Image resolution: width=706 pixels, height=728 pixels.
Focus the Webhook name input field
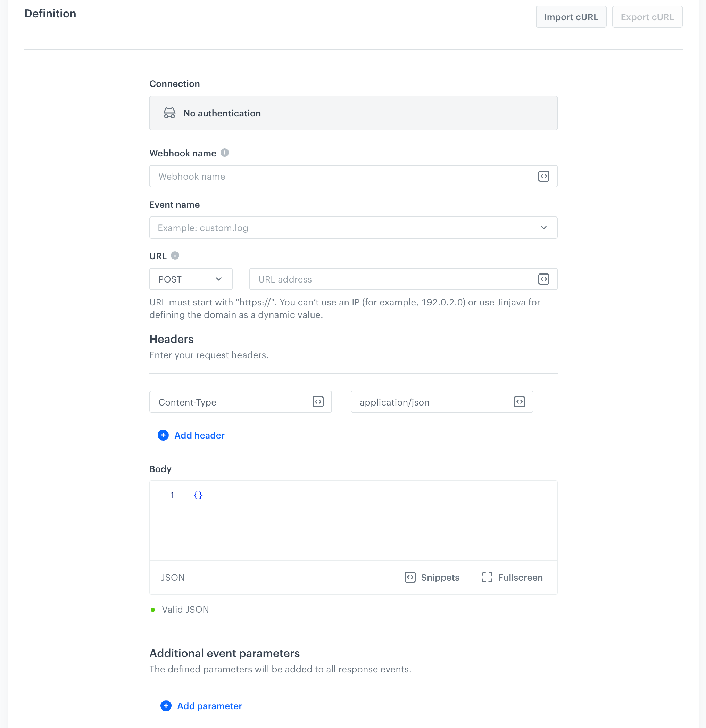(x=341, y=176)
